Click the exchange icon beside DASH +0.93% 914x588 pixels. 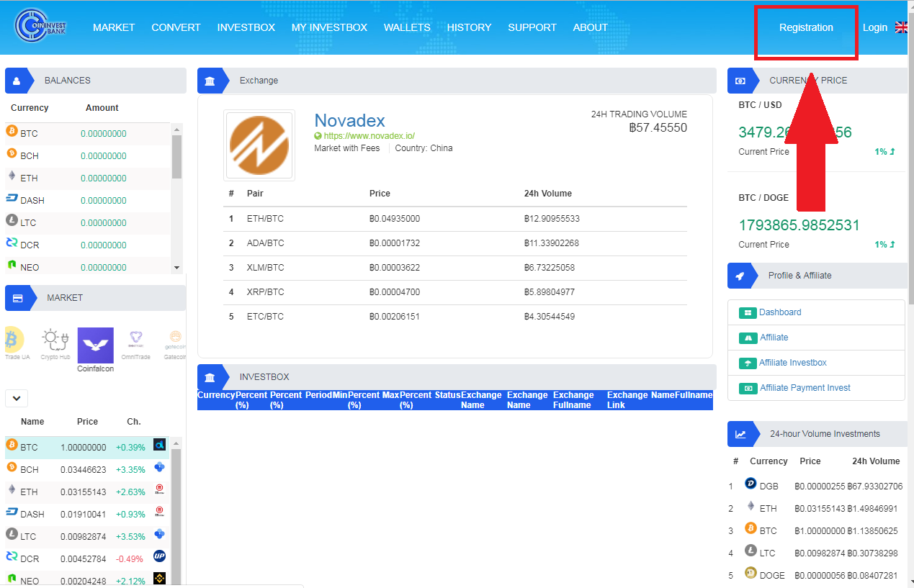tap(159, 512)
